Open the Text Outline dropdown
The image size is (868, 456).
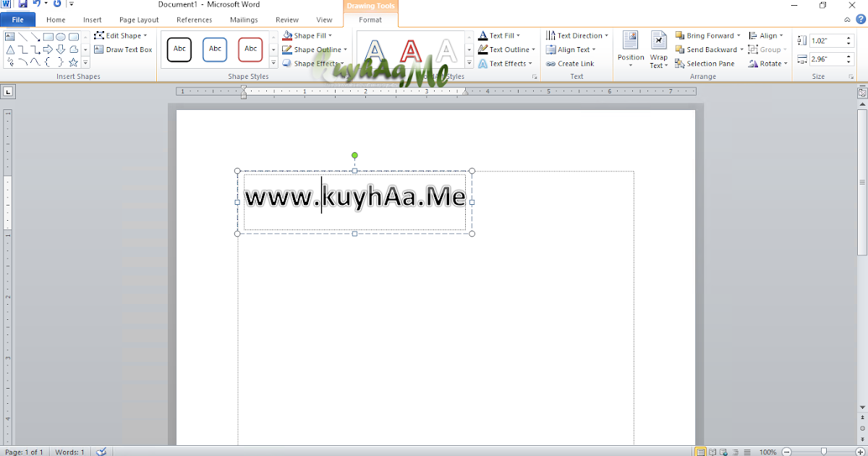tap(506, 50)
